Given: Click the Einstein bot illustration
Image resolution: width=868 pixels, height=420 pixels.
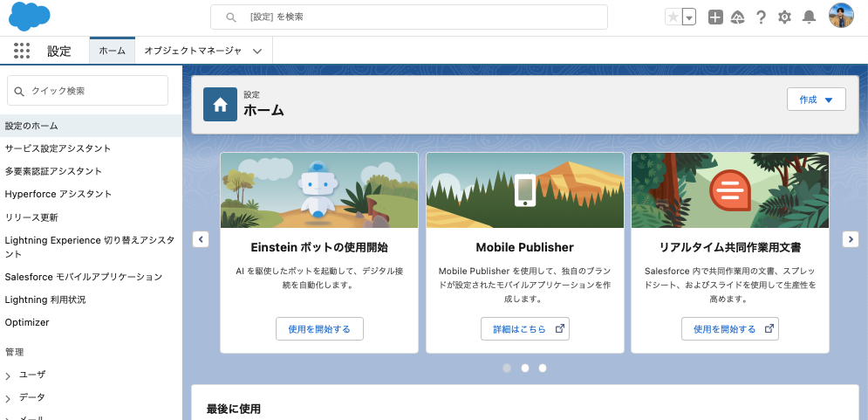Looking at the screenshot, I should (x=319, y=190).
